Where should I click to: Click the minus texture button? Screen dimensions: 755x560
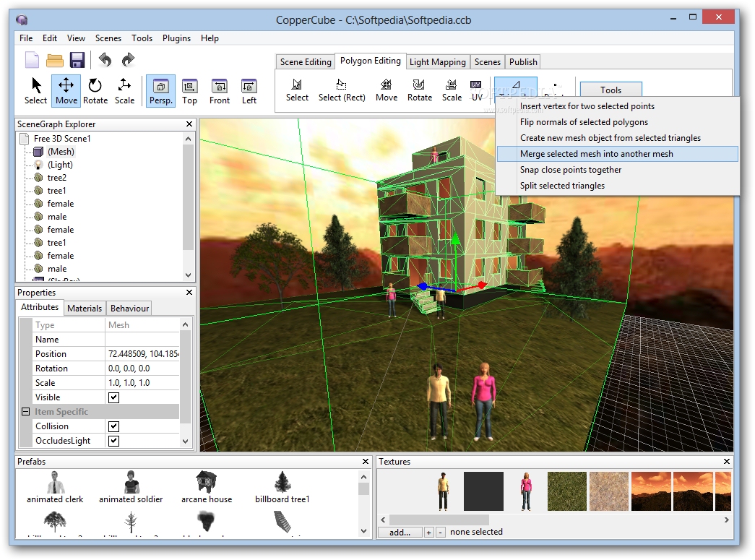pyautogui.click(x=440, y=532)
